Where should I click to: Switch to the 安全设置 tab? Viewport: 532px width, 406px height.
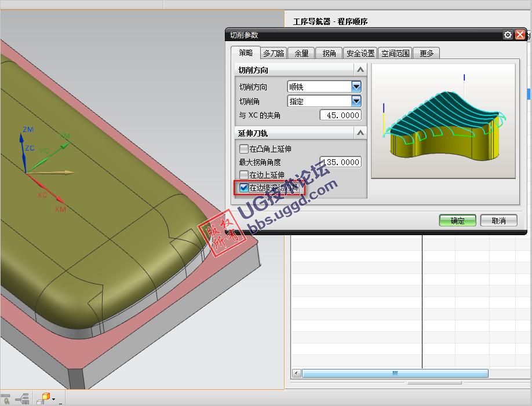pos(360,53)
